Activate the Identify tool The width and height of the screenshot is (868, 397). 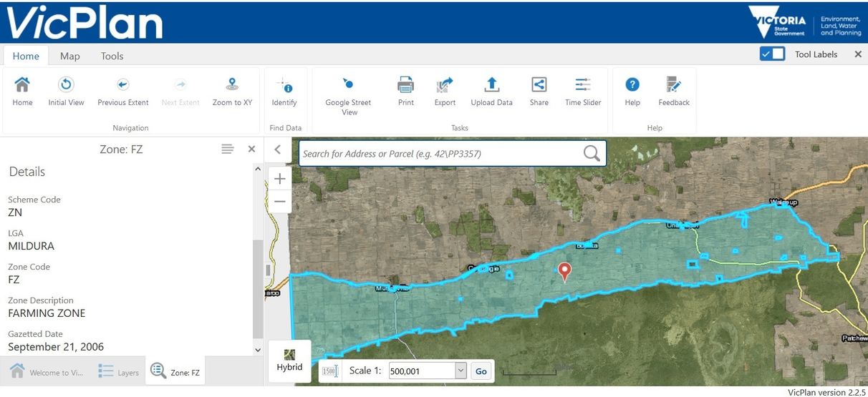click(284, 87)
